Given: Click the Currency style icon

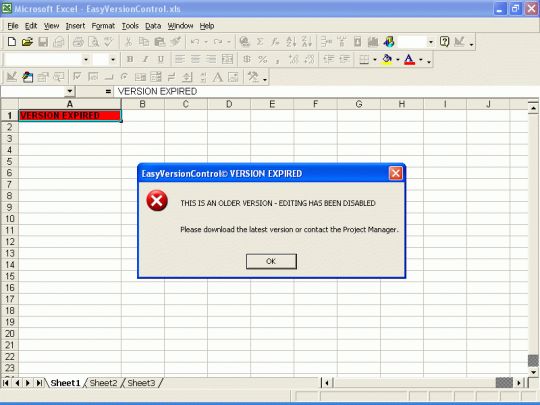Looking at the screenshot, I should point(247,59).
